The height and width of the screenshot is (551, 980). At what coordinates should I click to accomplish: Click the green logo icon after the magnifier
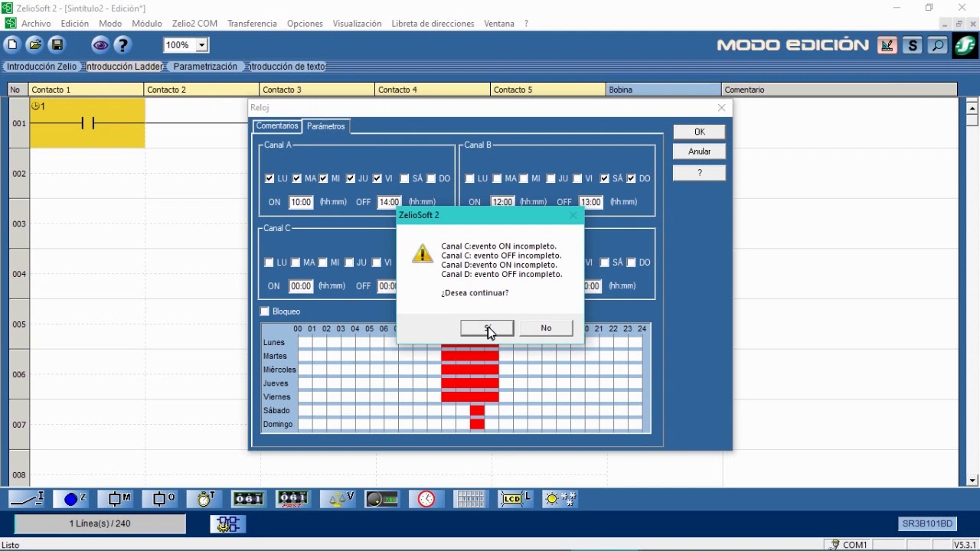(965, 45)
